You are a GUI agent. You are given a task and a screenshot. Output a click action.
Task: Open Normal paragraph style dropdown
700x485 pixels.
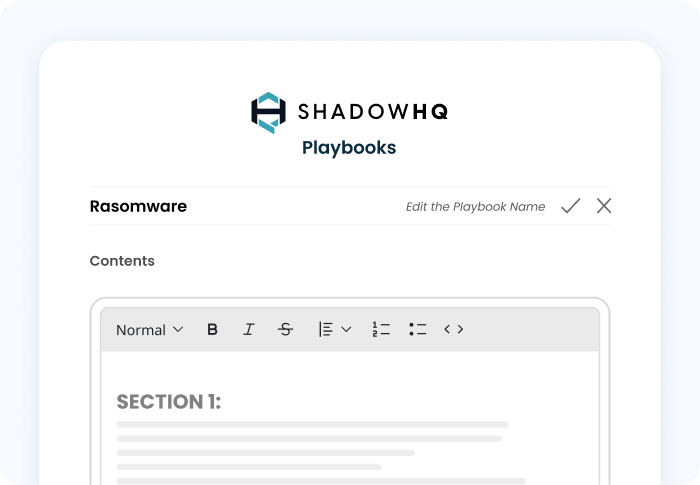click(x=150, y=330)
